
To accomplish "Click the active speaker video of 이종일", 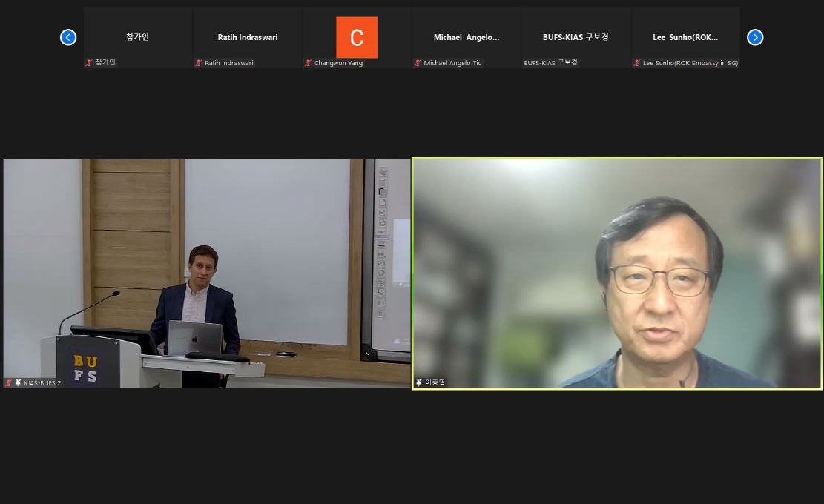I will click(617, 273).
